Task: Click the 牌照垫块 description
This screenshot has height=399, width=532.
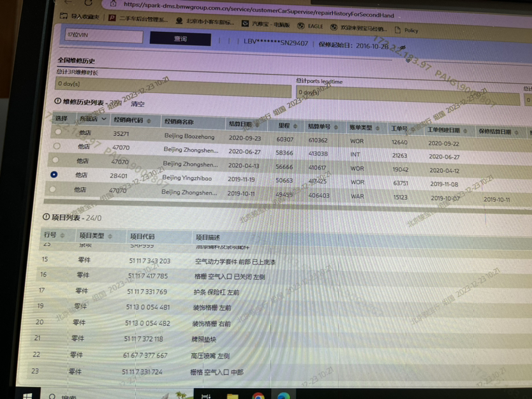Action: pyautogui.click(x=203, y=339)
